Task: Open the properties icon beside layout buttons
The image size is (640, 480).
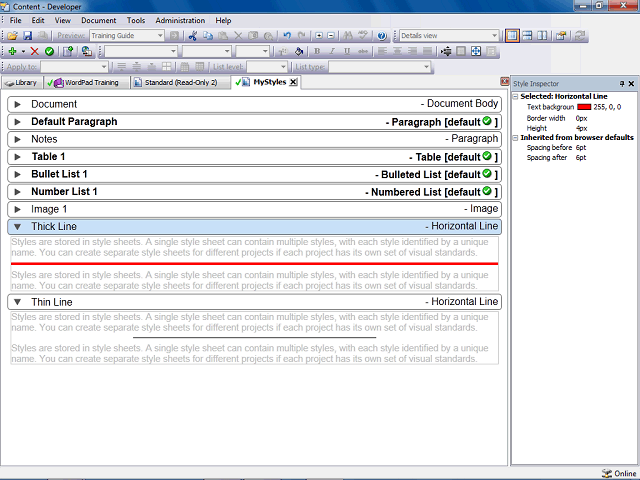Action: (561, 36)
